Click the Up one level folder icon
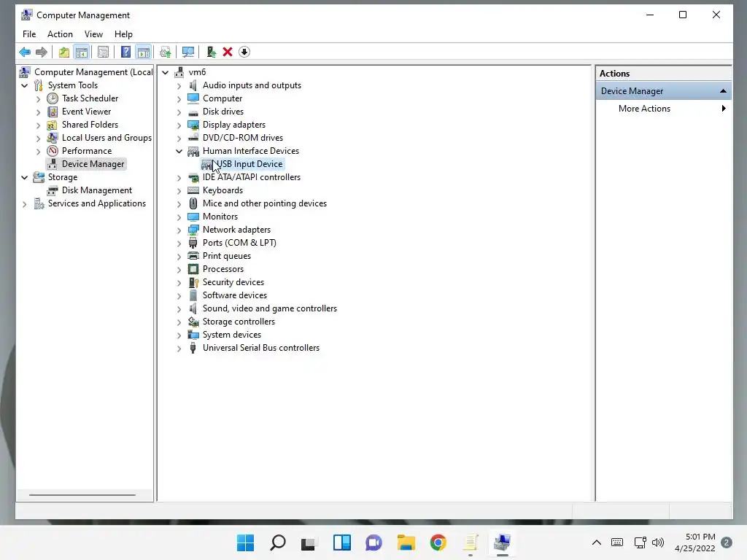The image size is (747, 560). pos(64,52)
